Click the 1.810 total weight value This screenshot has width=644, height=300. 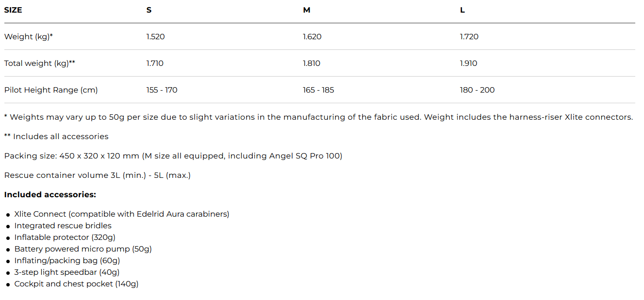tap(312, 63)
